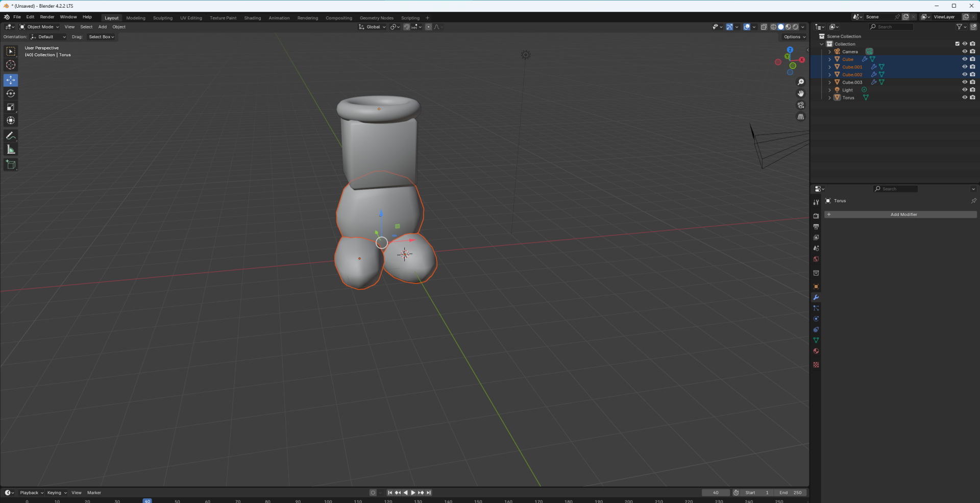Open the Render menu
The height and width of the screenshot is (503, 980).
point(47,17)
